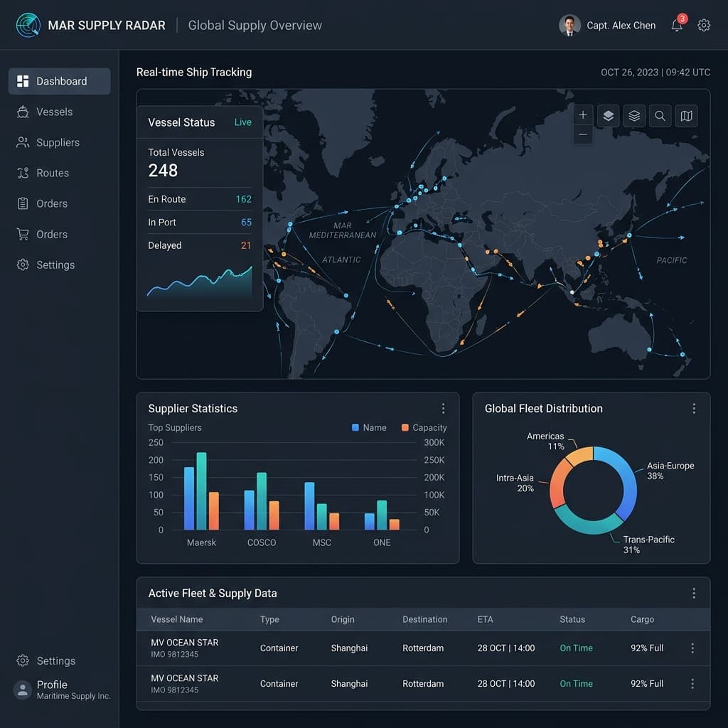Switch map view with folded map icon
The image size is (728, 728).
pos(686,116)
